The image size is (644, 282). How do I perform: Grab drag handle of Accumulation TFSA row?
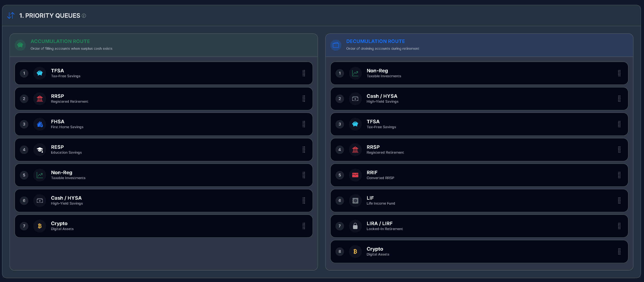[x=304, y=73]
